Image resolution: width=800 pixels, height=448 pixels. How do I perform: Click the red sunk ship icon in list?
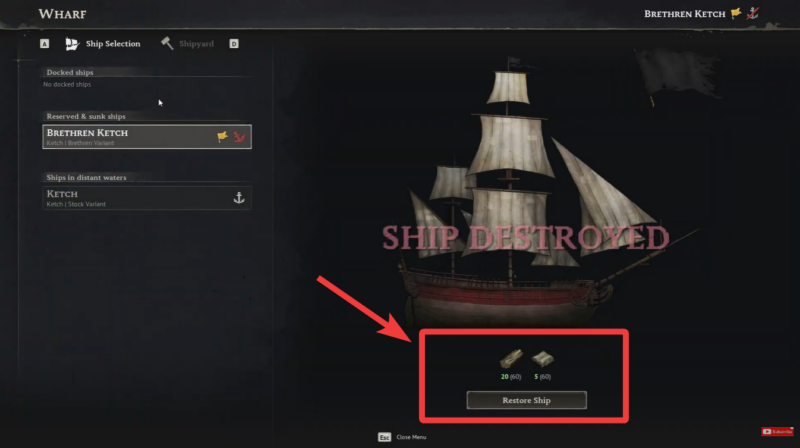click(239, 136)
